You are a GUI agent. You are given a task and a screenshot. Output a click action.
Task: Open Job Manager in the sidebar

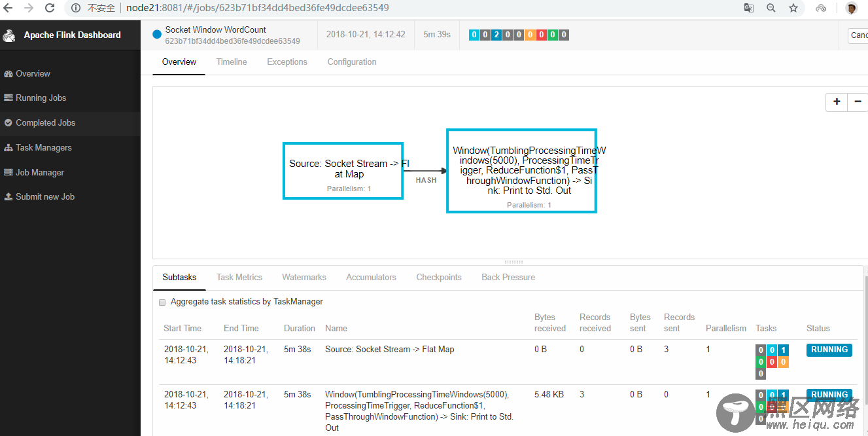pos(70,173)
